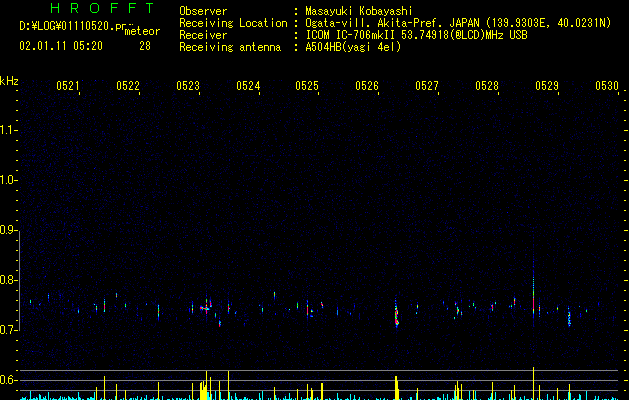Image resolution: width=629 pixels, height=400 pixels.
Task: Click the 0.8 kHz axis label
Action: (x=8, y=280)
